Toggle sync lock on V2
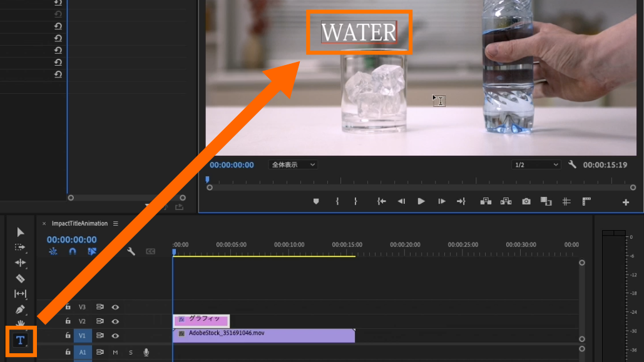Viewport: 644px width, 362px height. pyautogui.click(x=100, y=321)
